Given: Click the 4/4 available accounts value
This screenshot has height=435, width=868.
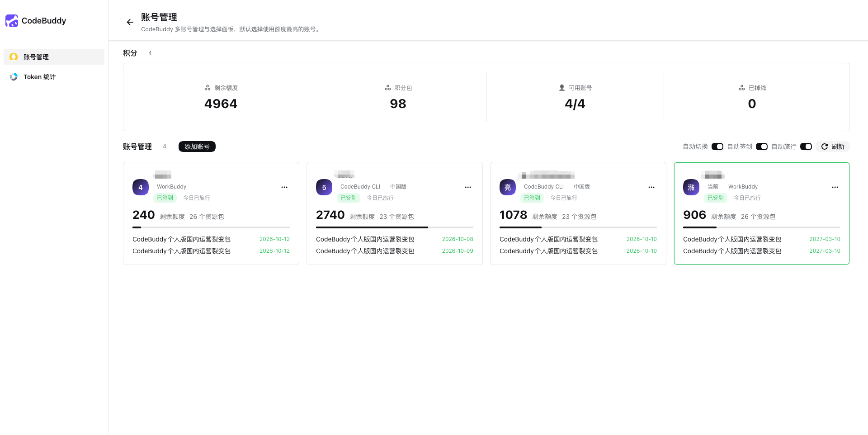Looking at the screenshot, I should tap(575, 104).
